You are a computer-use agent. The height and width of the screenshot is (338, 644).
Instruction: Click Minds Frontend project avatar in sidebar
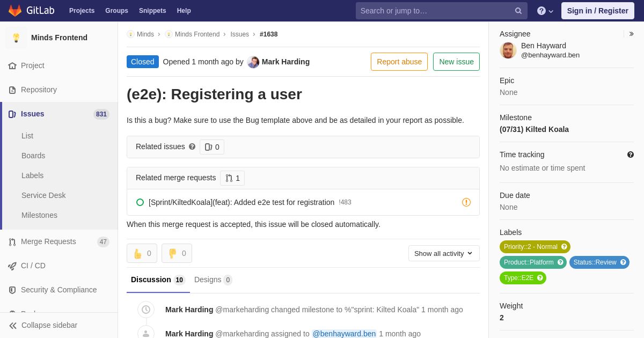point(16,38)
